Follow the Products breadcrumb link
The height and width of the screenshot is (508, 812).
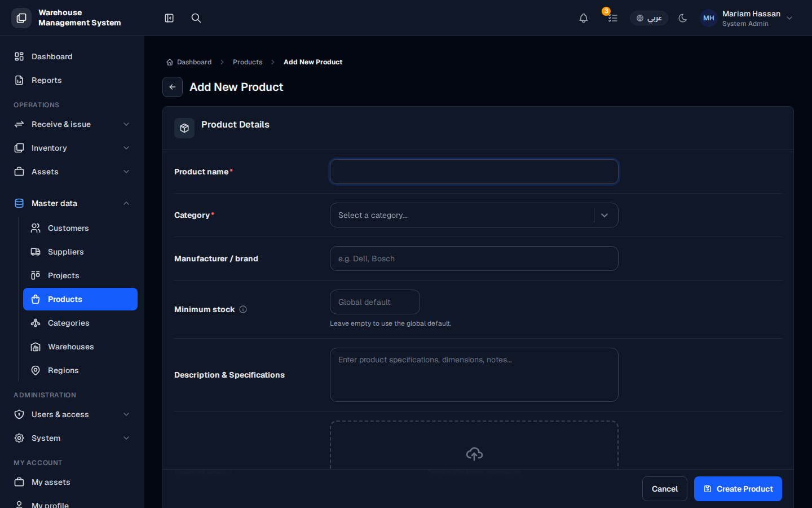tap(248, 62)
